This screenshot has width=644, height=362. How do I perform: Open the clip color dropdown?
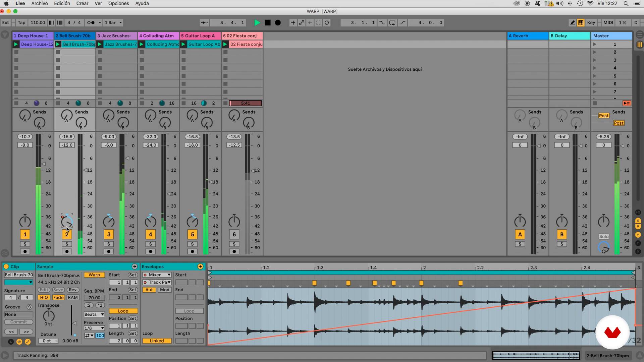pos(18,282)
